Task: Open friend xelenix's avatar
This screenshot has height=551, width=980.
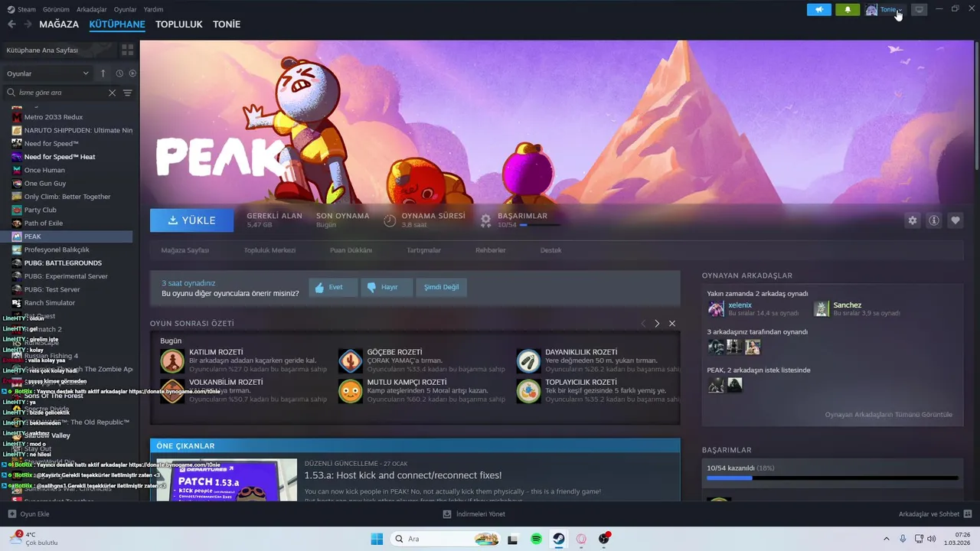Action: (x=716, y=308)
